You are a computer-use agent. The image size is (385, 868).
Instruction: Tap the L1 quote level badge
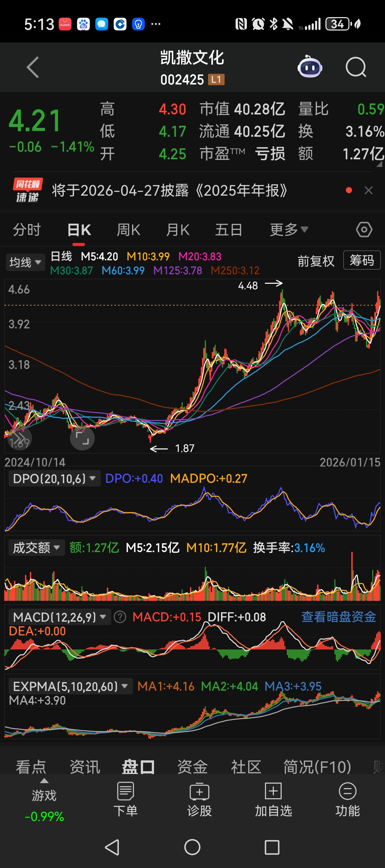(216, 80)
